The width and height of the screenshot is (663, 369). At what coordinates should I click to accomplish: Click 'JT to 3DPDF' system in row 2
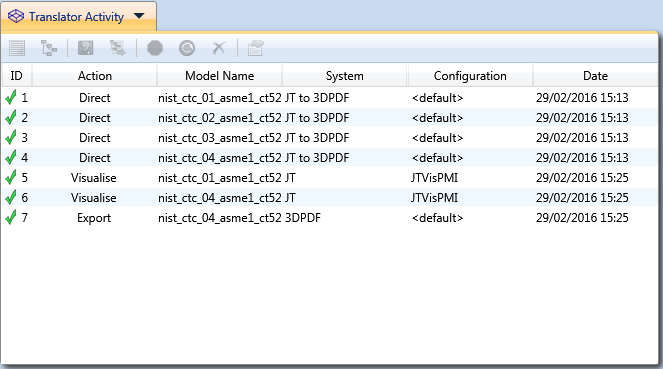317,118
